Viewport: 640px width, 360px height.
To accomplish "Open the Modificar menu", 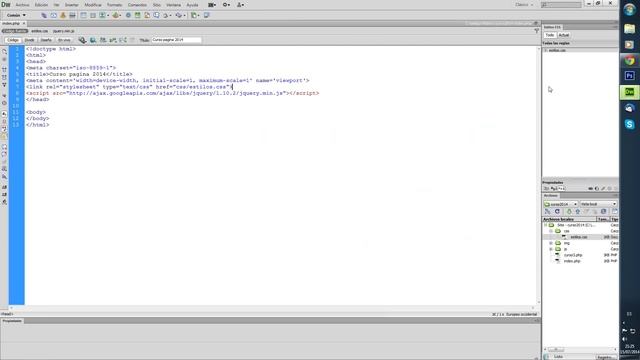I will point(93,5).
